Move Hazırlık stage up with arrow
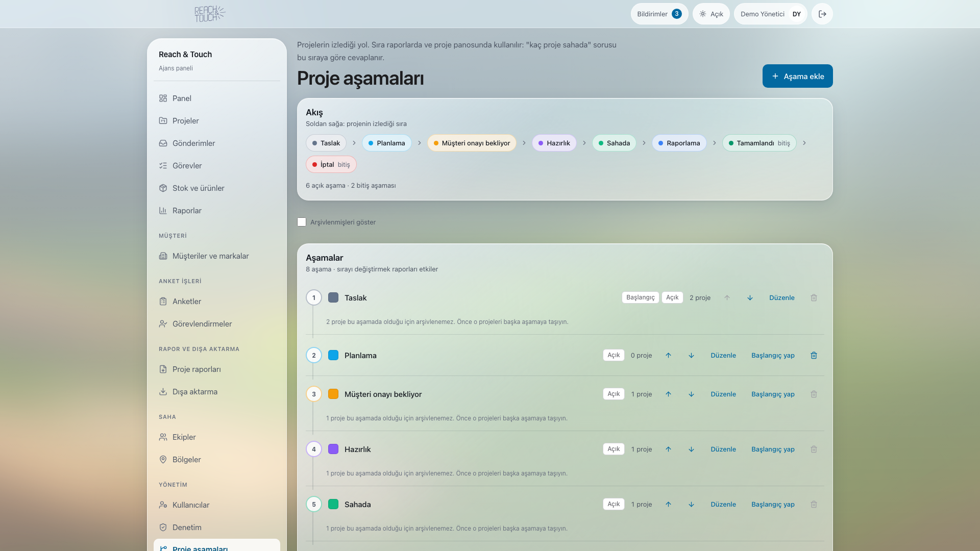 (668, 449)
